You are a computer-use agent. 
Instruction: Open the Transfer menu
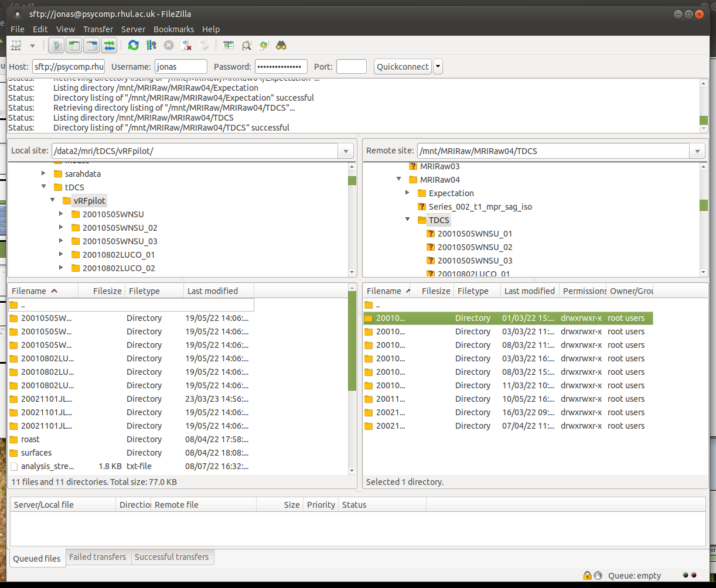(98, 29)
